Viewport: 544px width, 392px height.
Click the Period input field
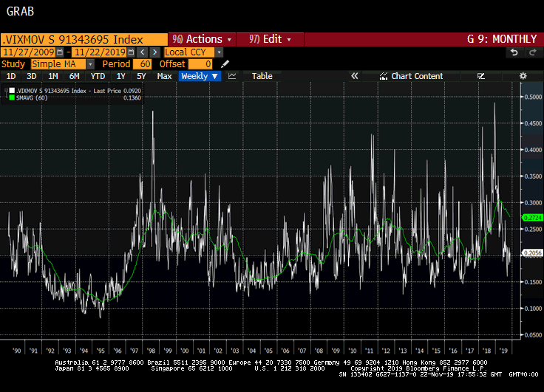(x=144, y=64)
